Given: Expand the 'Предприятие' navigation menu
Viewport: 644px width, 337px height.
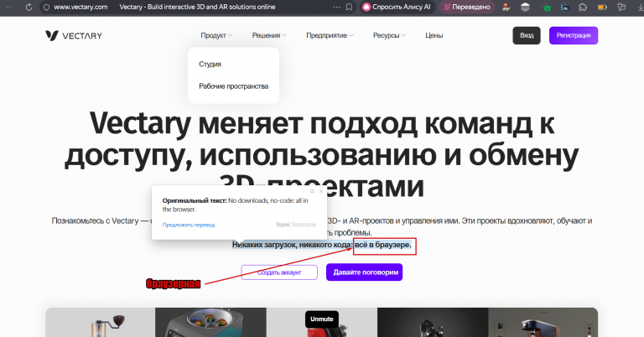Looking at the screenshot, I should click(x=330, y=36).
